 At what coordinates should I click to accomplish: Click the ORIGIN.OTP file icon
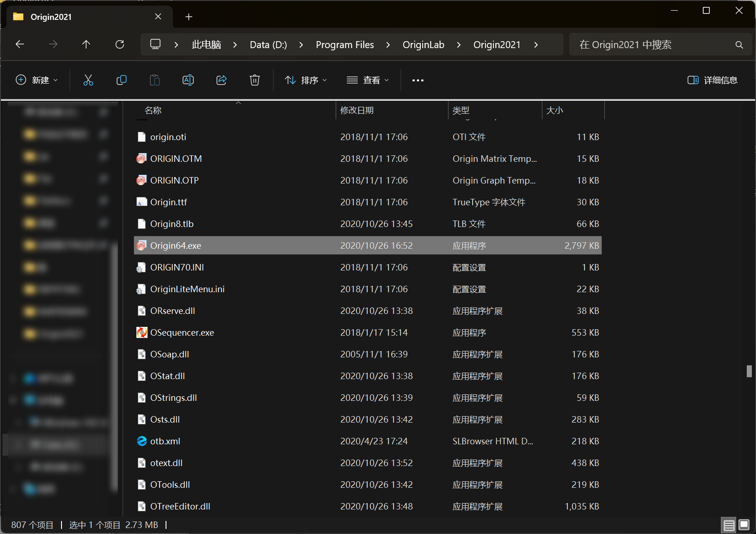141,180
